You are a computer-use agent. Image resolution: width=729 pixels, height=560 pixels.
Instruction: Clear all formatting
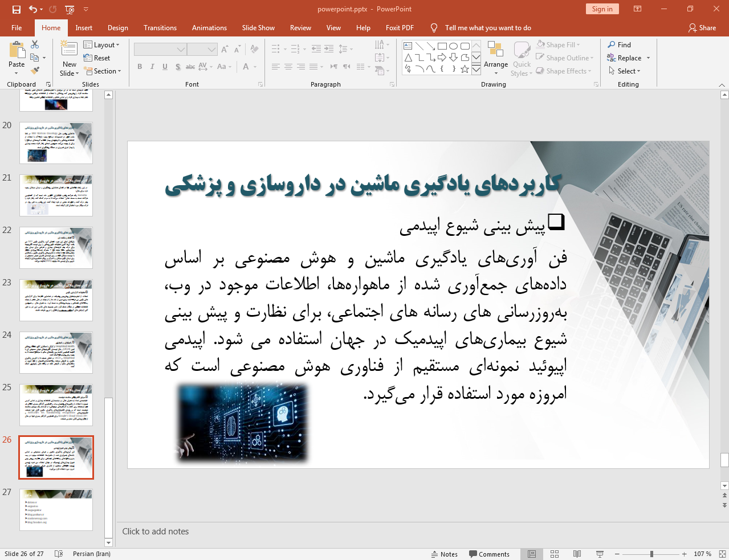tap(254, 50)
